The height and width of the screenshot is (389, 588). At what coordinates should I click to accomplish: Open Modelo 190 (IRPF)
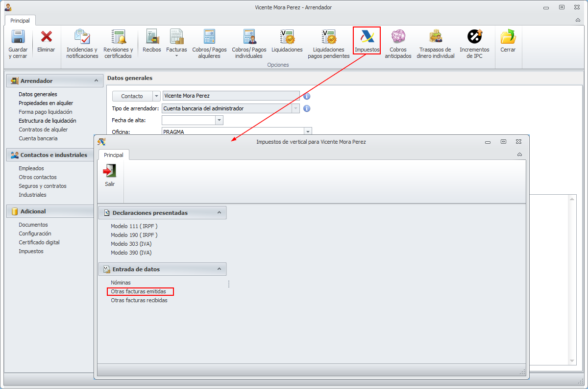pos(134,235)
